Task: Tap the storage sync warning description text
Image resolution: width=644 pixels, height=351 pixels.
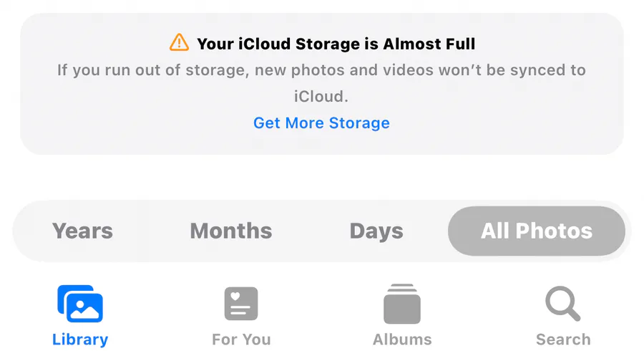Action: click(321, 83)
